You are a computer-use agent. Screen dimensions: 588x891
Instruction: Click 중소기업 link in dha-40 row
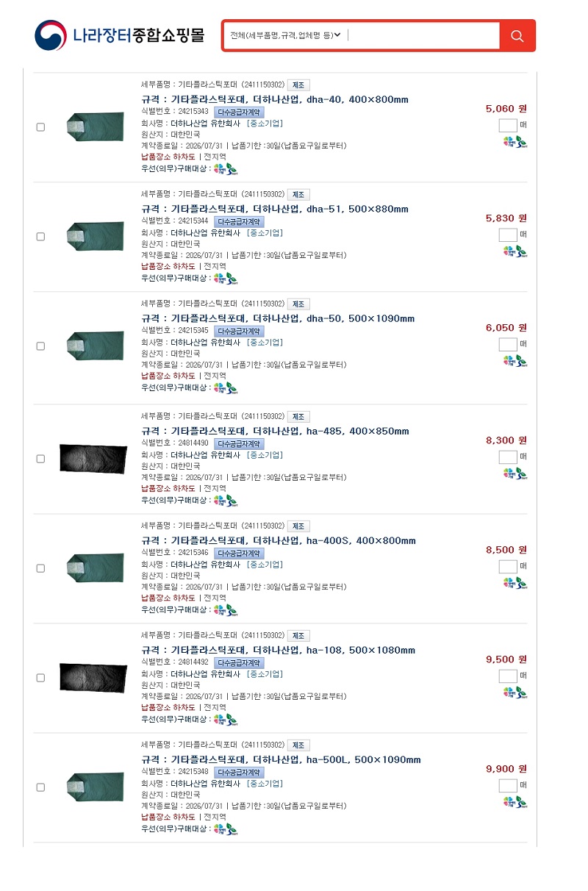tap(265, 124)
